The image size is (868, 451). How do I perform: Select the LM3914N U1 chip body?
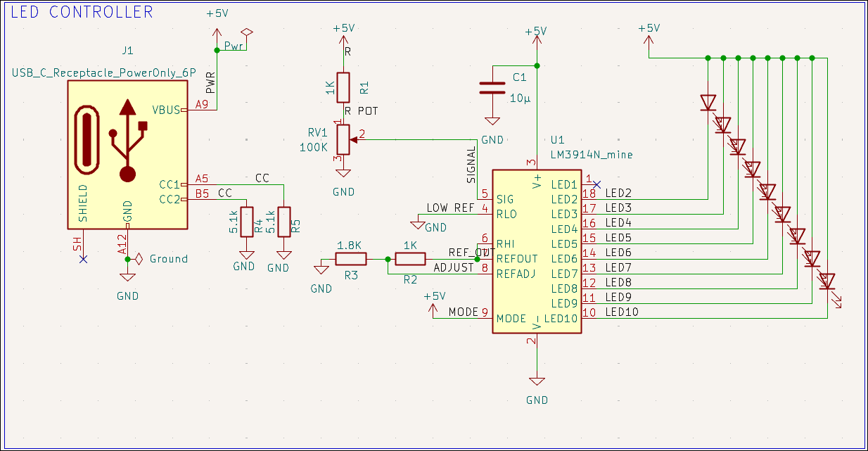pos(537,250)
